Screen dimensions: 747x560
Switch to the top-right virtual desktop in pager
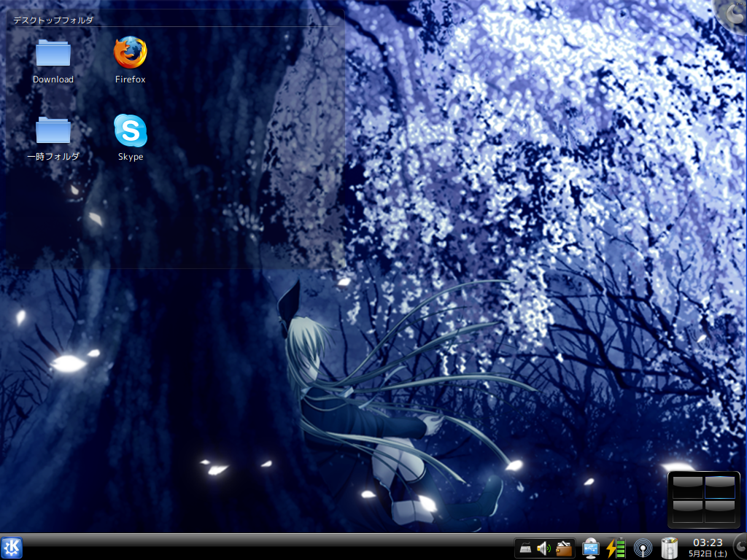click(x=720, y=486)
